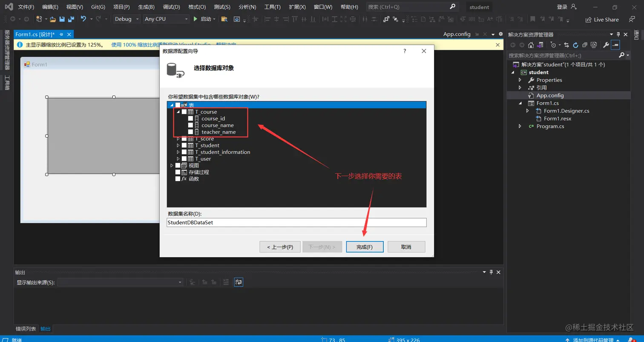Viewport: 644px width, 342px height.
Task: Collapse the T_course table node
Action: tap(178, 112)
